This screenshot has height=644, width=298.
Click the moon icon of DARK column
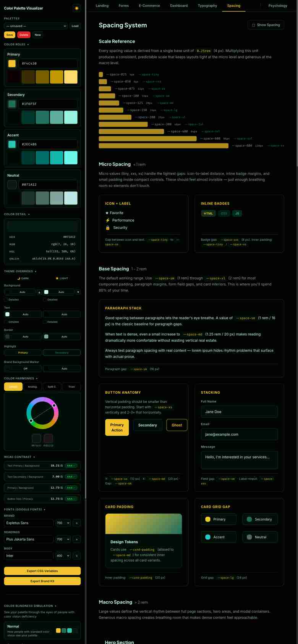pos(19,278)
